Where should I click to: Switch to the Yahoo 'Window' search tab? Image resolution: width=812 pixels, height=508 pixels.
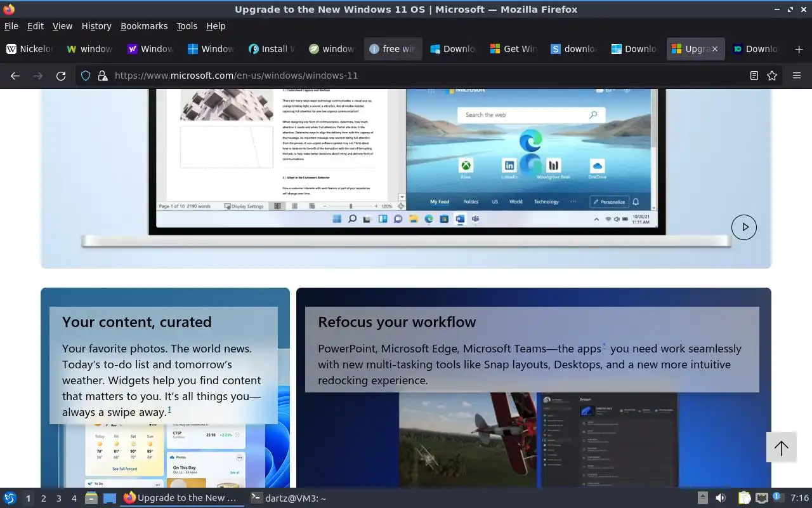pyautogui.click(x=150, y=49)
